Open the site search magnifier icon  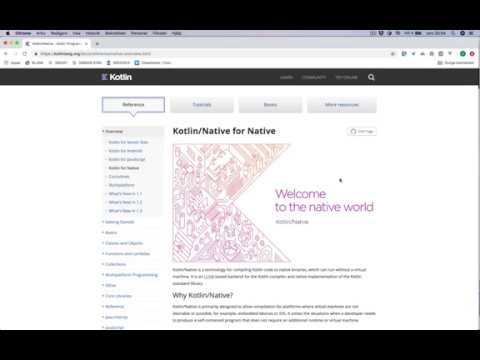tap(371, 77)
